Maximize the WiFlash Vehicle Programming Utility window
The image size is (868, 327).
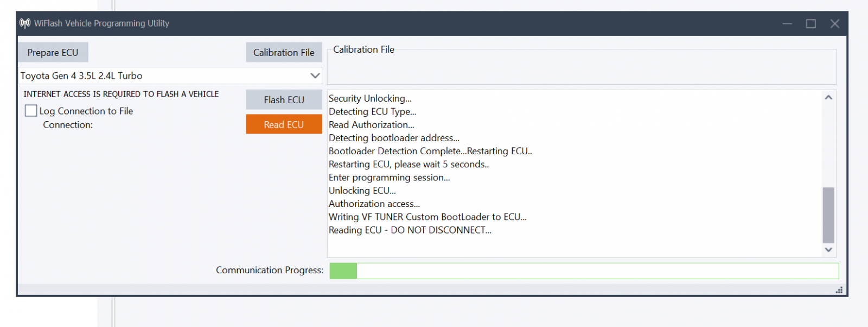coord(811,23)
